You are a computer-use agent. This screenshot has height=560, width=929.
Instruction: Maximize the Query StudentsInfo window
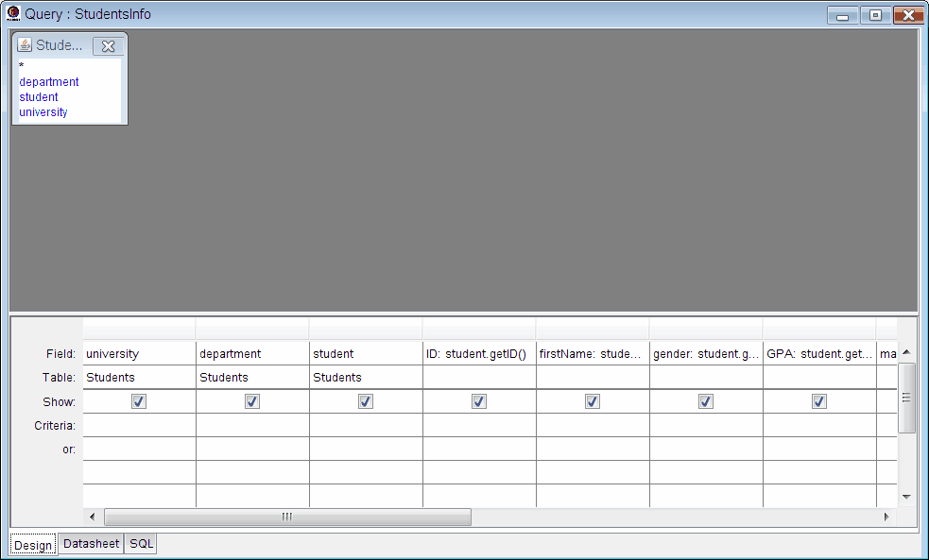point(876,15)
